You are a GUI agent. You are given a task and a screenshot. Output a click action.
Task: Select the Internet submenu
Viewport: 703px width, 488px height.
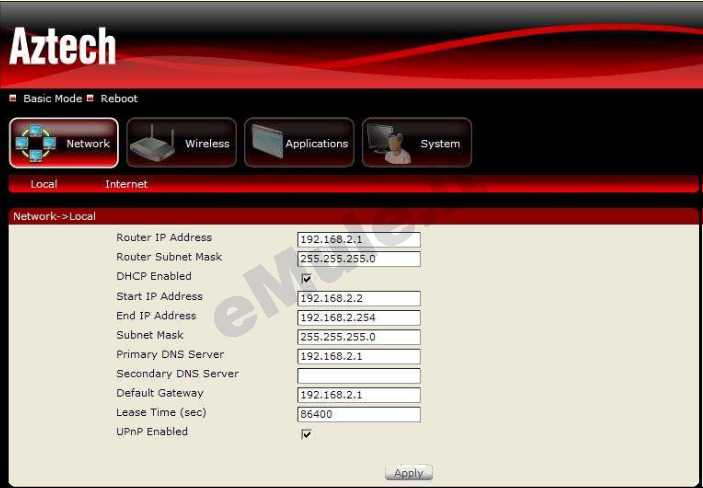126,184
